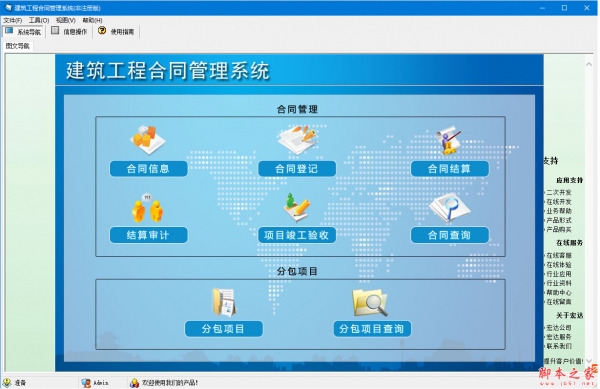Click the 欢迎使用我们的产品! status text
This screenshot has height=389, width=600.
tap(170, 382)
